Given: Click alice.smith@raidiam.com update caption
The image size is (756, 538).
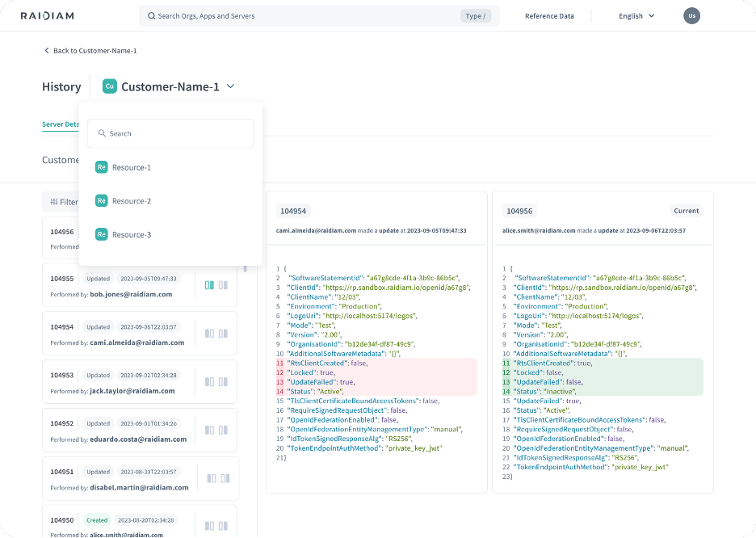Looking at the screenshot, I should point(594,230).
